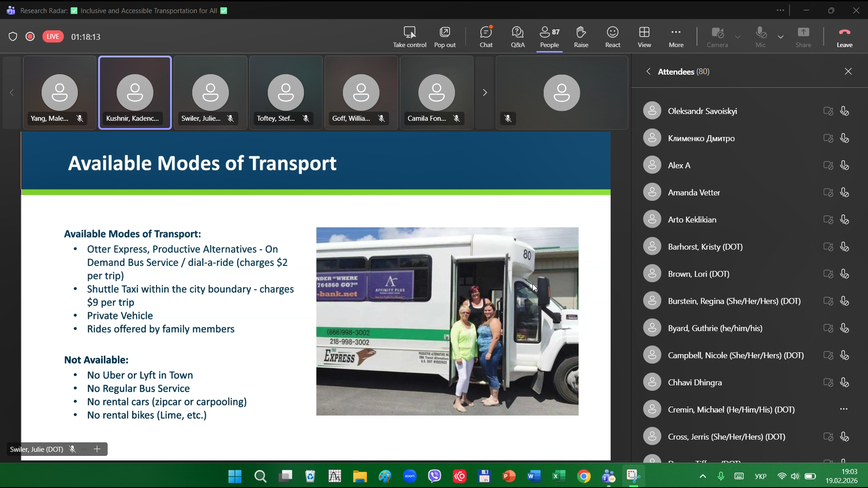This screenshot has height=488, width=868.
Task: Toggle the Mic on or off
Action: tap(760, 37)
